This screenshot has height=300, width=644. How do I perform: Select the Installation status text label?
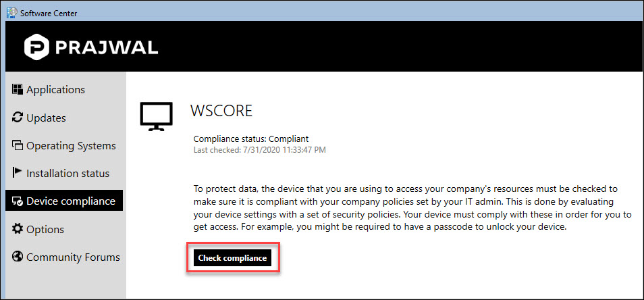pos(68,174)
